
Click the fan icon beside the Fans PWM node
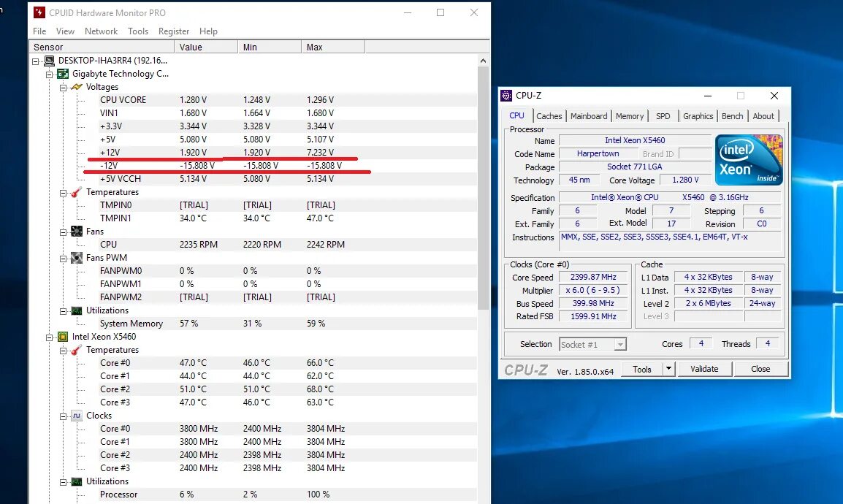77,258
